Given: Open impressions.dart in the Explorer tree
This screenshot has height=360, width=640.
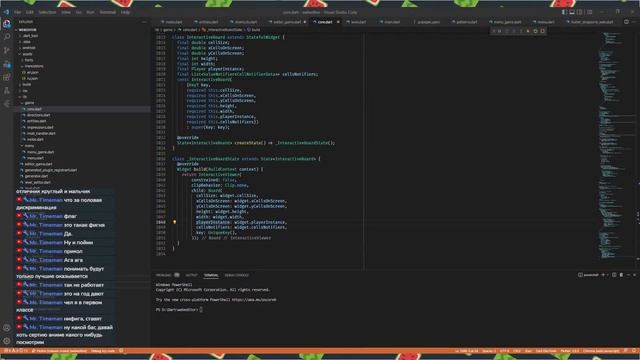Looking at the screenshot, I should (x=40, y=127).
